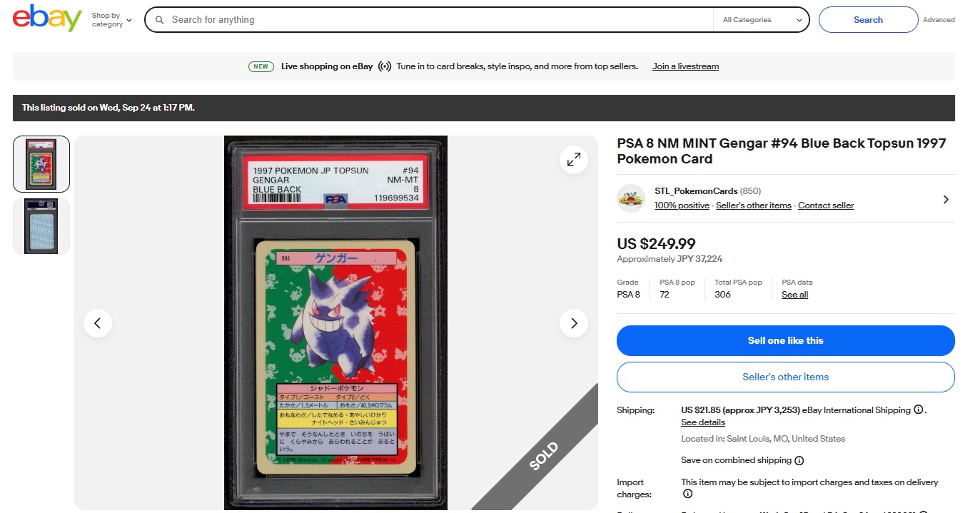The height and width of the screenshot is (513, 980).
Task: Click the import charges info icon
Action: [x=687, y=494]
